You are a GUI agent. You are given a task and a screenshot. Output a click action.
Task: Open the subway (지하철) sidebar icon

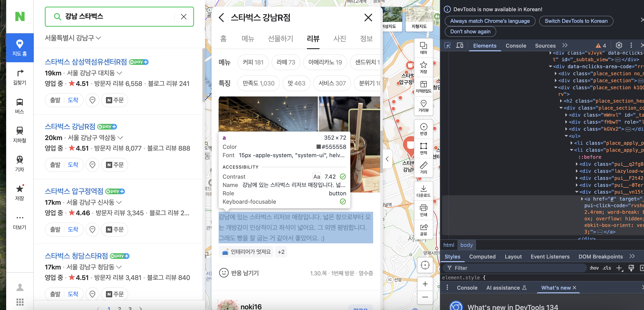click(x=20, y=134)
